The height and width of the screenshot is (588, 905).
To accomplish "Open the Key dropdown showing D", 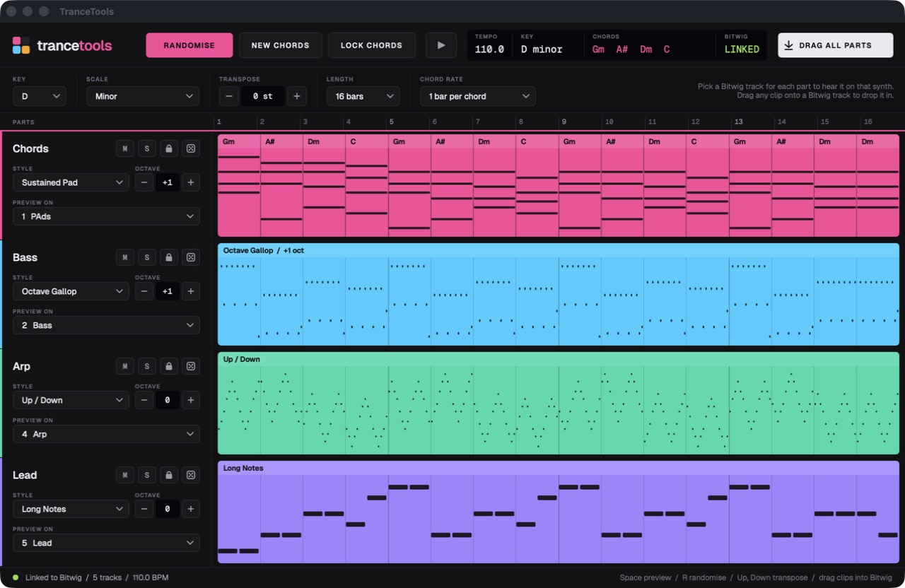I will click(x=40, y=96).
